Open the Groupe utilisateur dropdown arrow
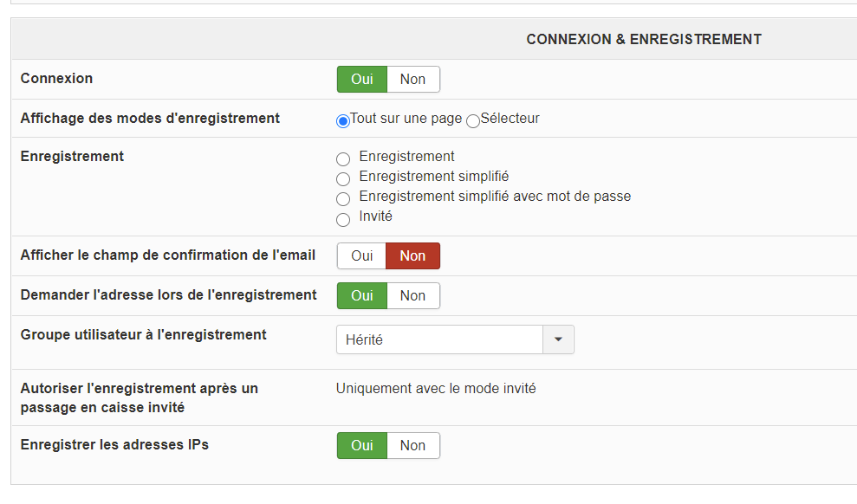 tap(558, 339)
